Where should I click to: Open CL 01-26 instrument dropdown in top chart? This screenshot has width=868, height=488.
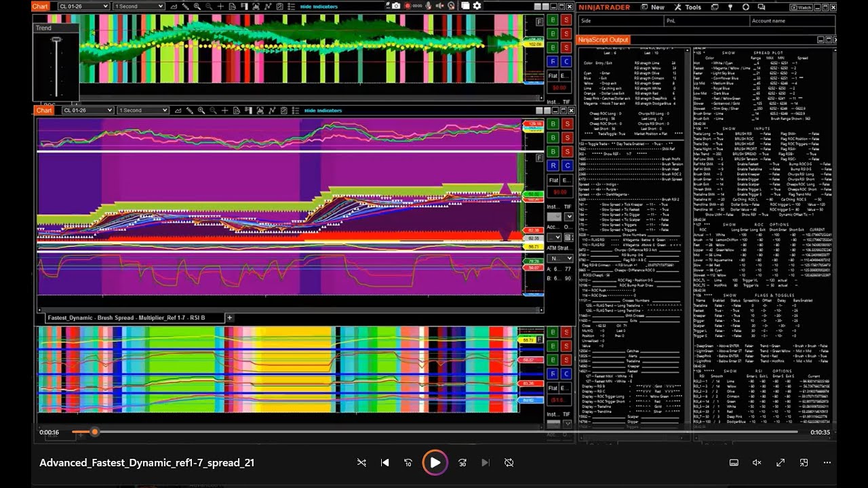pyautogui.click(x=83, y=6)
